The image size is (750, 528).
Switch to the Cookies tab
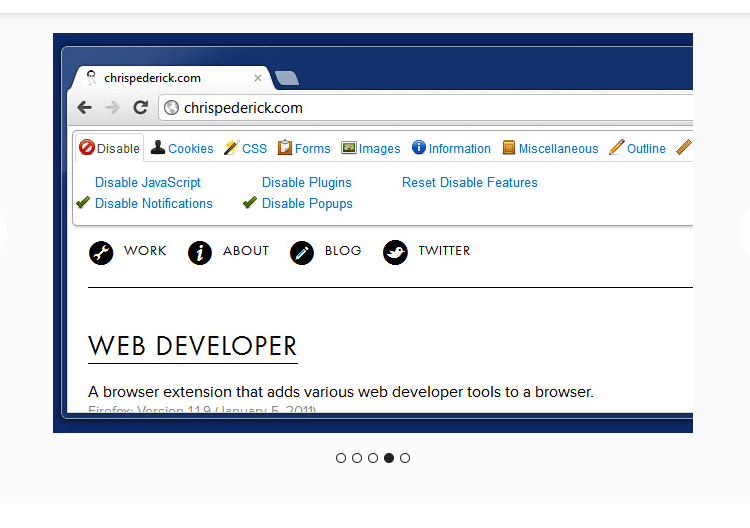click(x=182, y=148)
